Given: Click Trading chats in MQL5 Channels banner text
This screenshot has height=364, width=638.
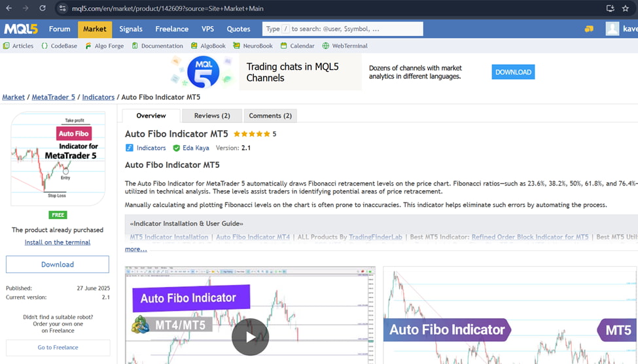Looking at the screenshot, I should pyautogui.click(x=292, y=72).
